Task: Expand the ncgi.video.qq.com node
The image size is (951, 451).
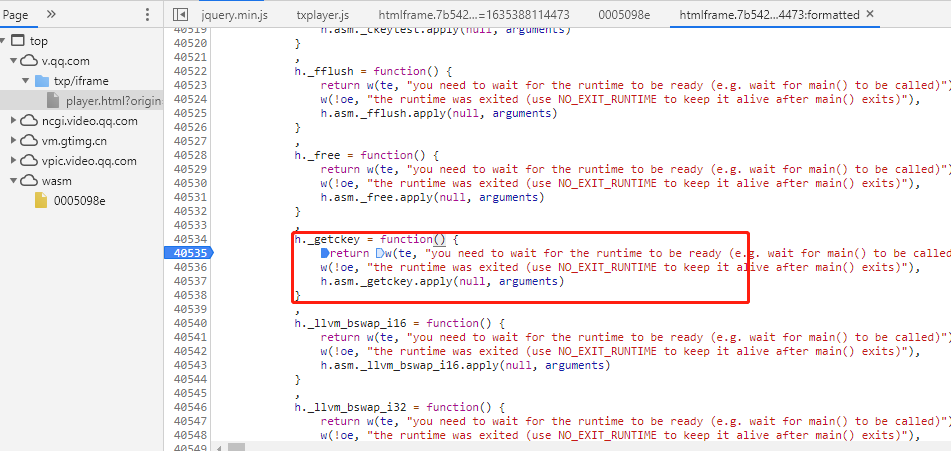Action: [13, 121]
